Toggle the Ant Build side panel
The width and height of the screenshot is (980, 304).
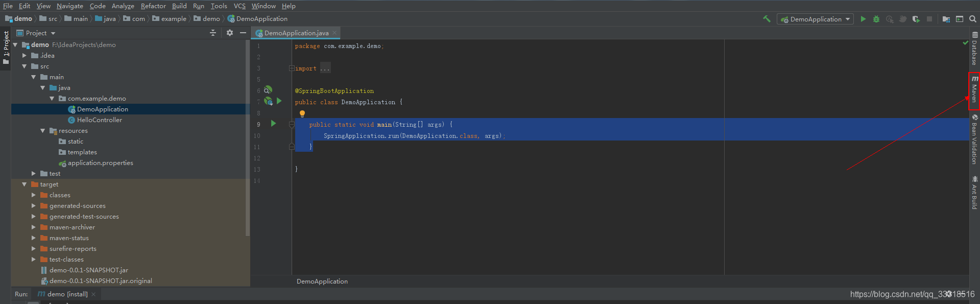974,193
